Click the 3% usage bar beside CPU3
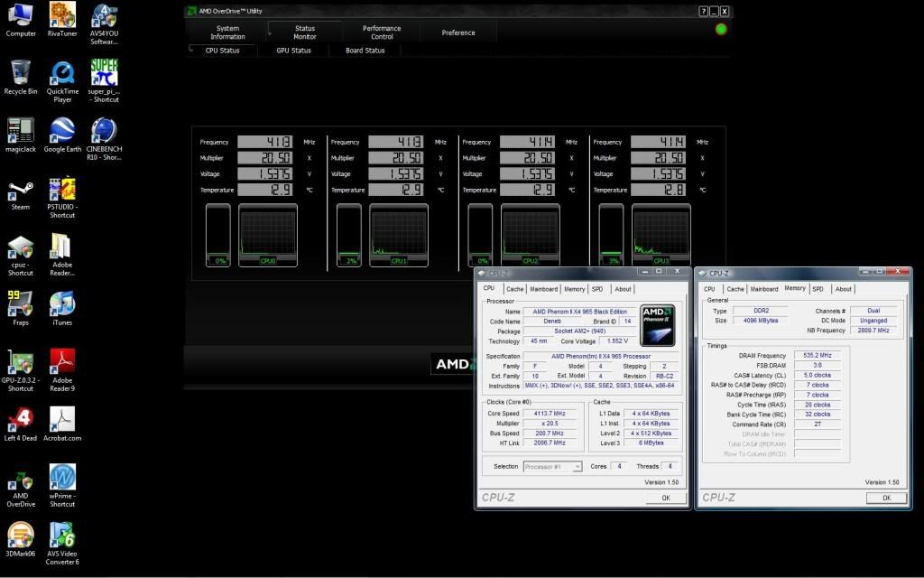The width and height of the screenshot is (924, 578). click(x=611, y=236)
